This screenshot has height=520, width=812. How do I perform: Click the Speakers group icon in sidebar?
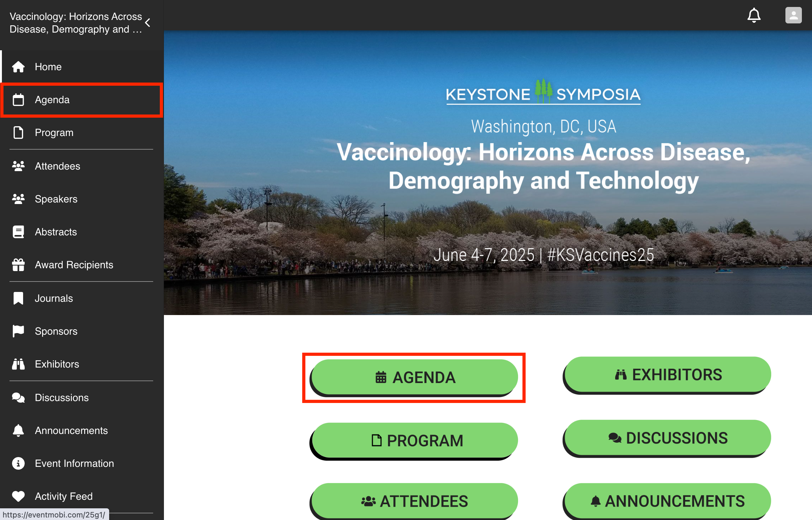coord(18,199)
